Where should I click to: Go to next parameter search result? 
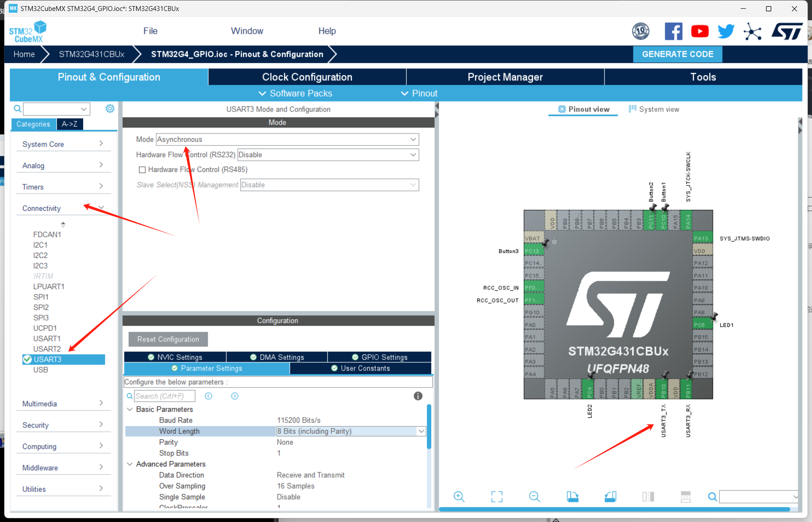pyautogui.click(x=235, y=396)
